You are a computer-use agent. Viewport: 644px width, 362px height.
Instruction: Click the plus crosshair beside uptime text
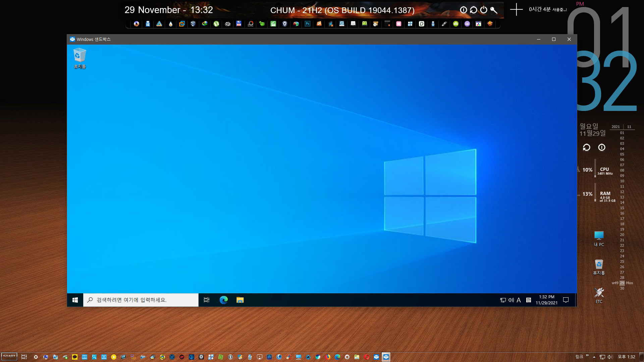point(516,9)
